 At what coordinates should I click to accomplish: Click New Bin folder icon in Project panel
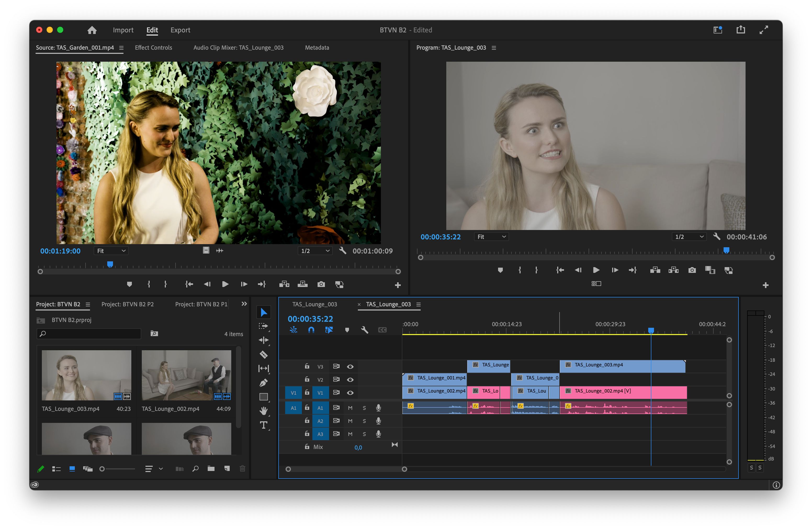[211, 469]
